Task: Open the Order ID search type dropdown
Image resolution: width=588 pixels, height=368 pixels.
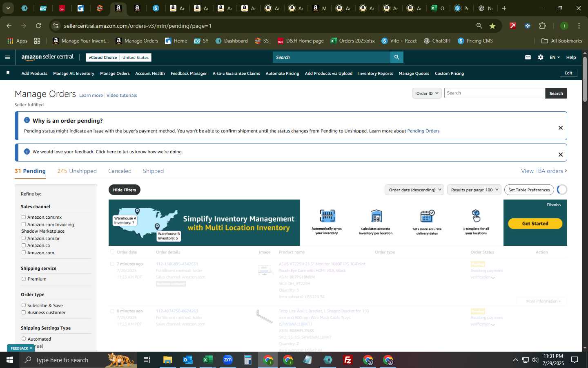Action: pos(427,93)
